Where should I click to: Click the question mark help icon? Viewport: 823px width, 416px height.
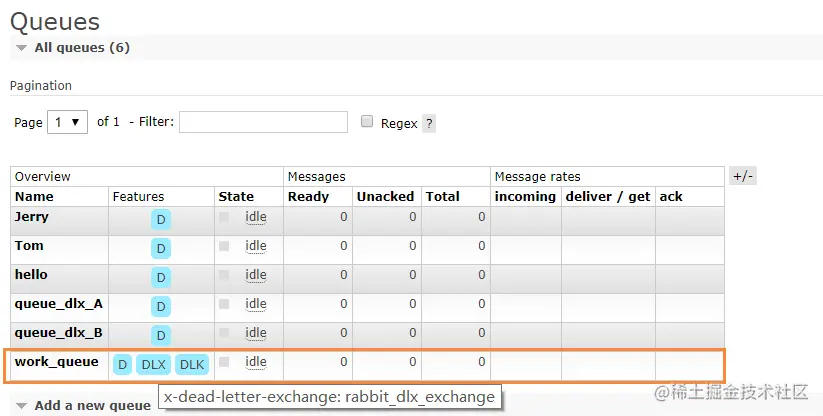(x=429, y=124)
